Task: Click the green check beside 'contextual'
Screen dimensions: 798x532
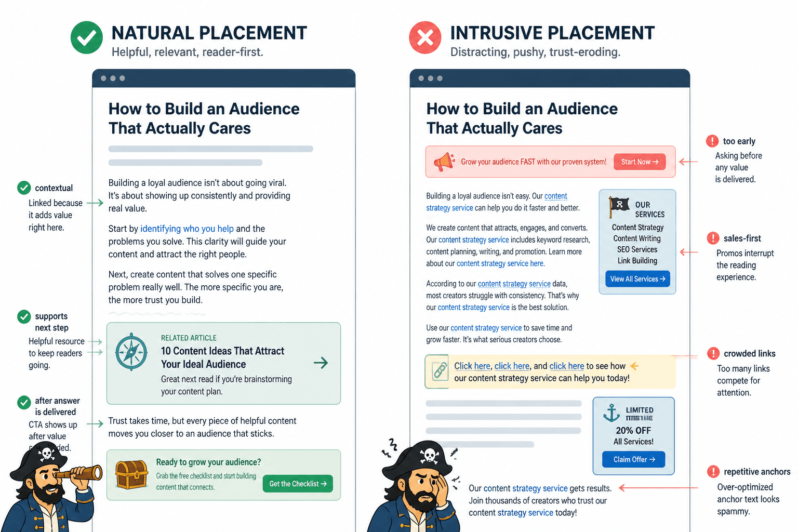Action: coord(24,188)
